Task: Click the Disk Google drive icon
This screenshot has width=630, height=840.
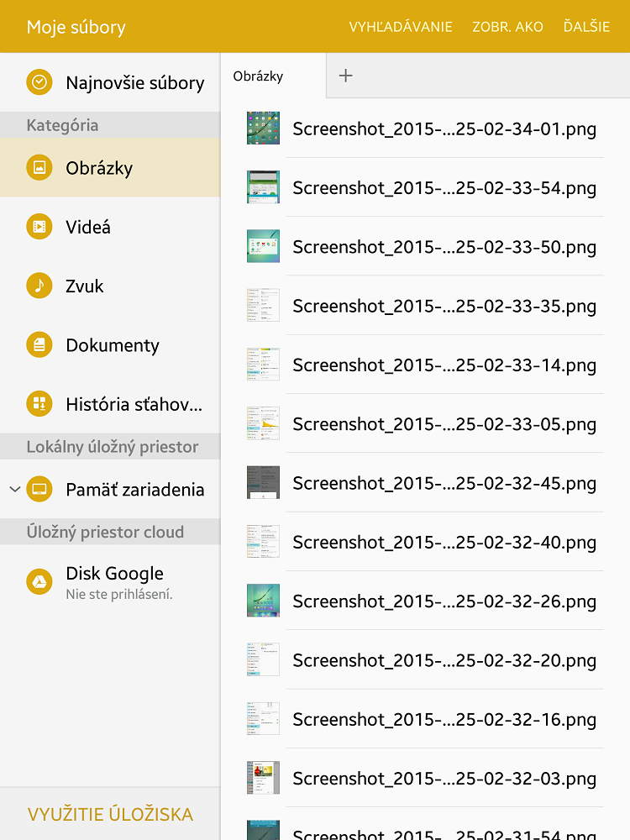Action: pos(39,581)
